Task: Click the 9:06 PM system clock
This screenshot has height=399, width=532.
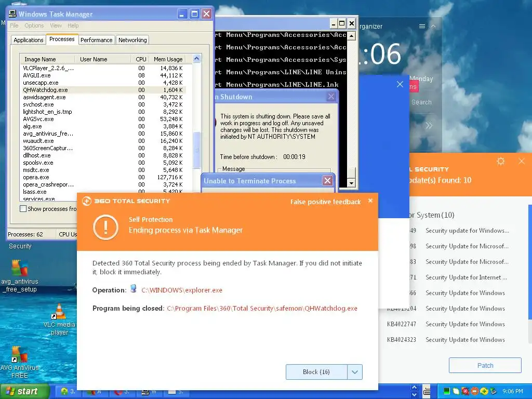Action: coord(513,391)
